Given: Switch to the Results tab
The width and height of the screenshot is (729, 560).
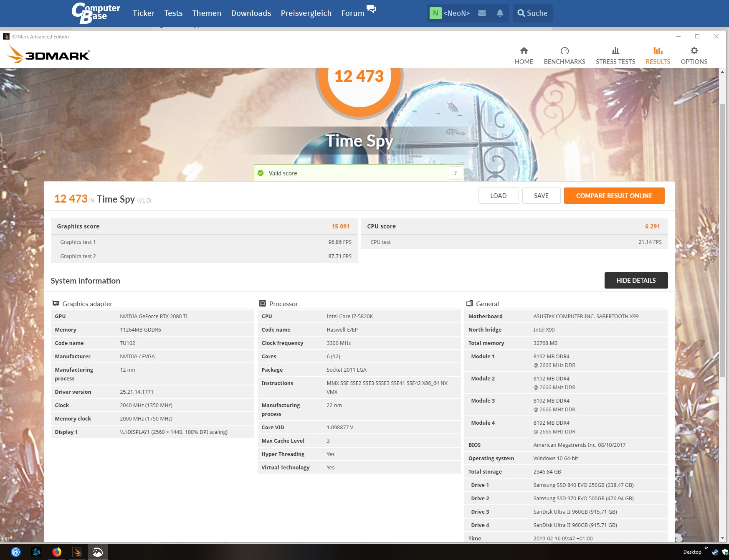Looking at the screenshot, I should point(658,55).
